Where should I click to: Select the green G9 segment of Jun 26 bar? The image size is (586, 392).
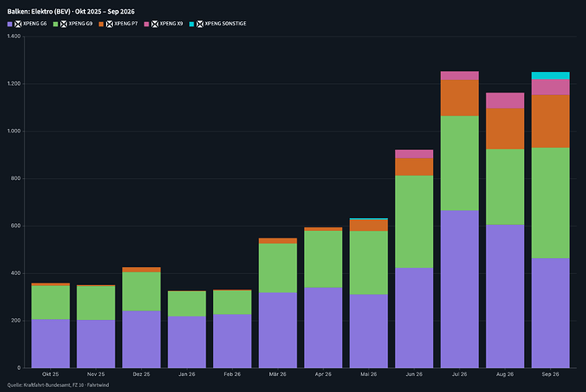tap(414, 221)
